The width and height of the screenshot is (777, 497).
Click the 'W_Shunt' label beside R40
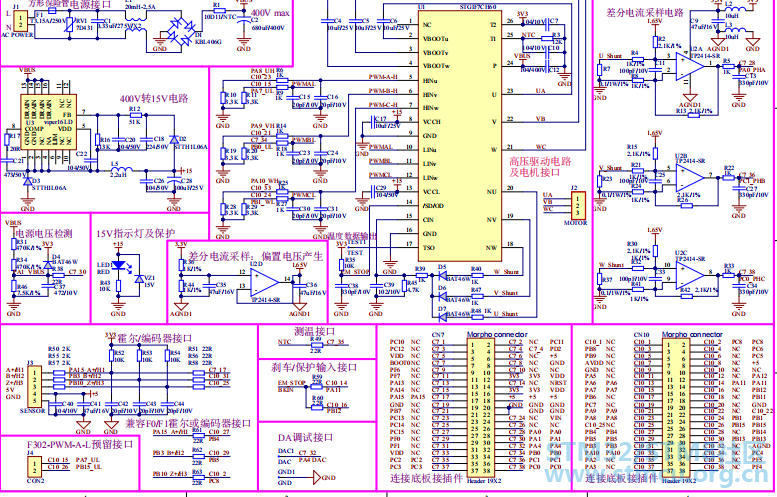(506, 272)
